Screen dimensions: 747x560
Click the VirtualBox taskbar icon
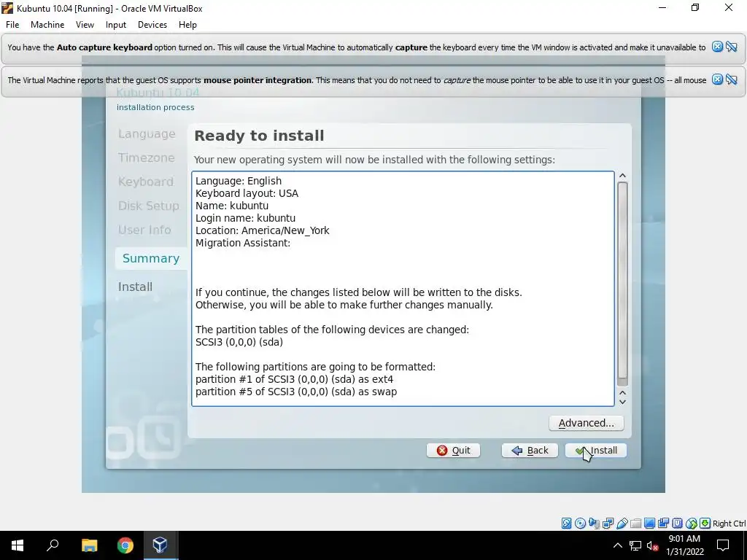click(160, 545)
